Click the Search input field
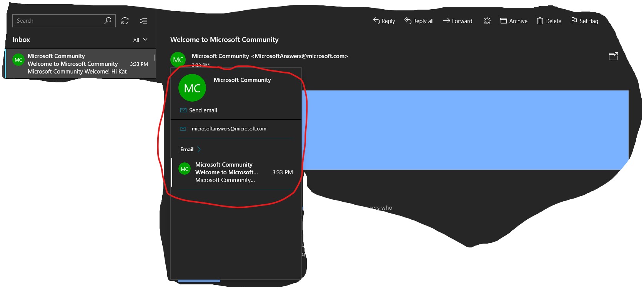 [x=64, y=21]
